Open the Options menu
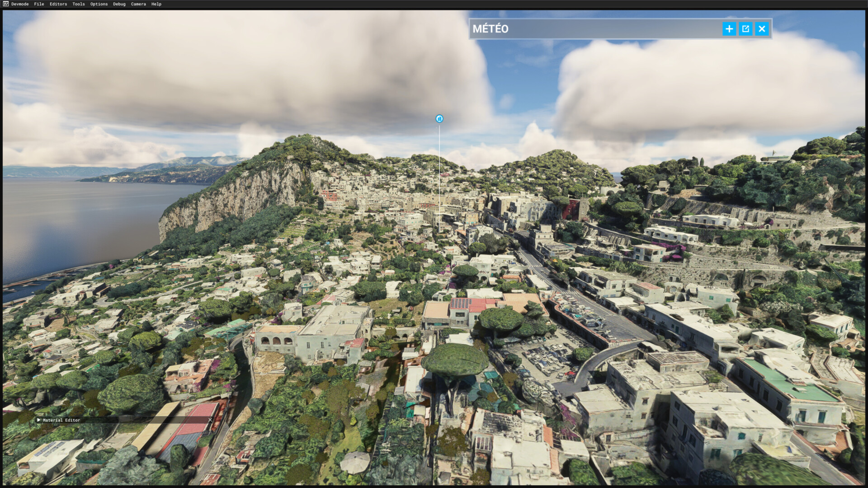This screenshot has height=488, width=868. pos(99,4)
